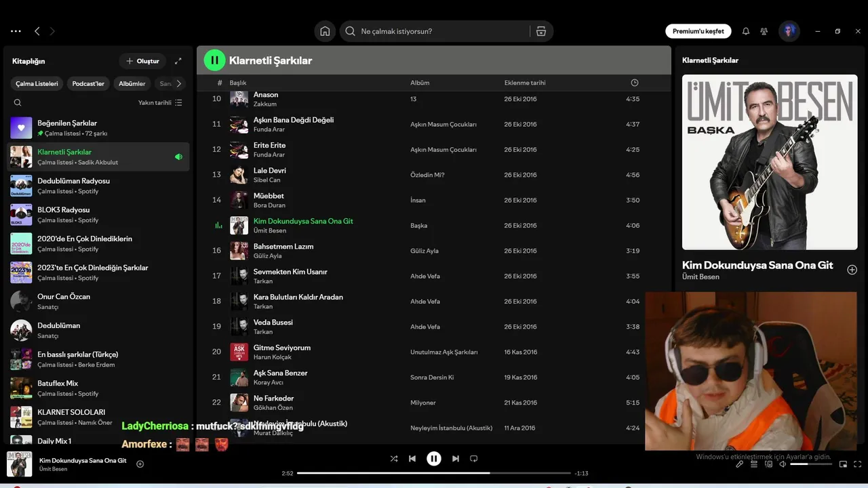Open Beğenilen Şarkılar in library

(x=98, y=127)
